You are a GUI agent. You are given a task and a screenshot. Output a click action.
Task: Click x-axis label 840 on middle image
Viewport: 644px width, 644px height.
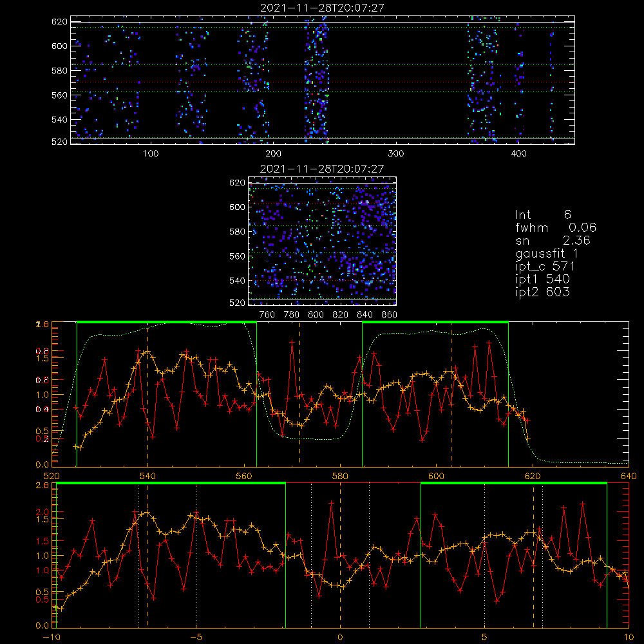[365, 315]
